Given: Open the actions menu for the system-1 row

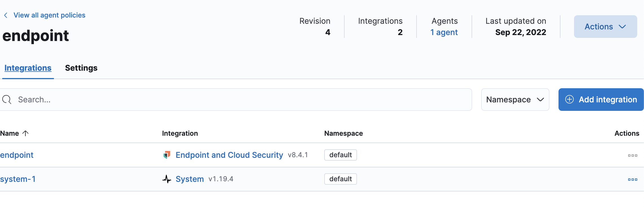Looking at the screenshot, I should (632, 179).
